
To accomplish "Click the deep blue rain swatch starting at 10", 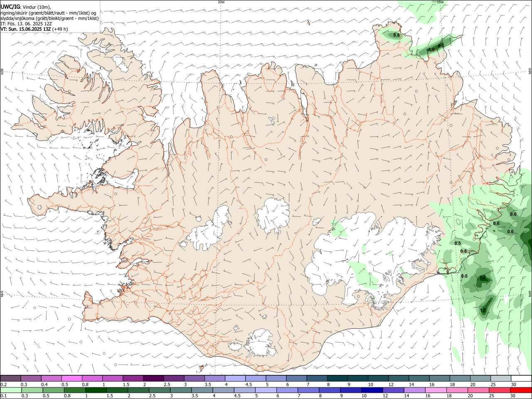I will 372,390.
